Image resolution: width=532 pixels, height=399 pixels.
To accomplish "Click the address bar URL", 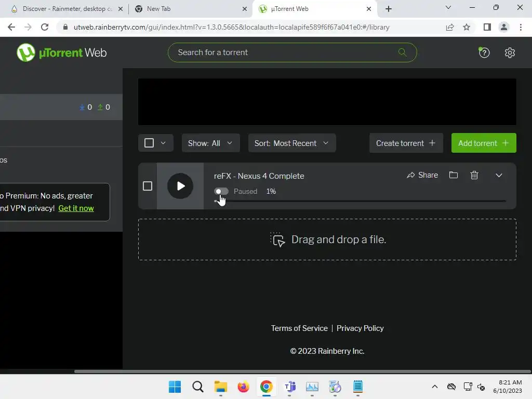I will pos(231,27).
